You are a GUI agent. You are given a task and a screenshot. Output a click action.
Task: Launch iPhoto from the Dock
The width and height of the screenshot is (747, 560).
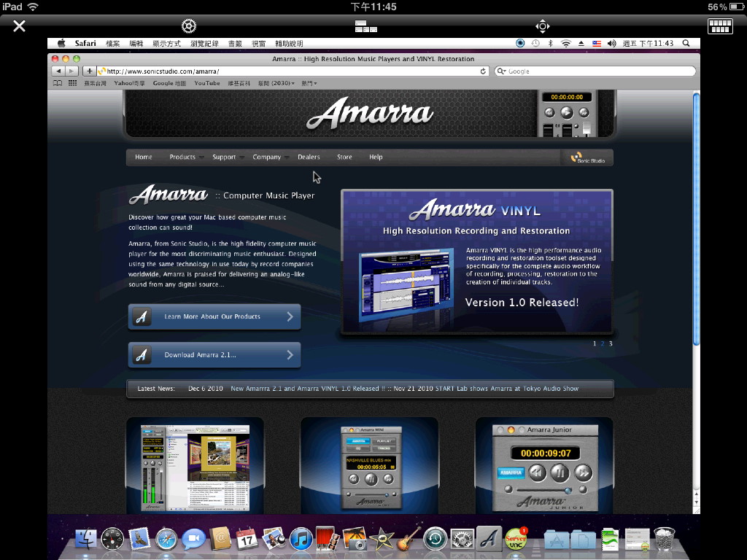[x=355, y=539]
